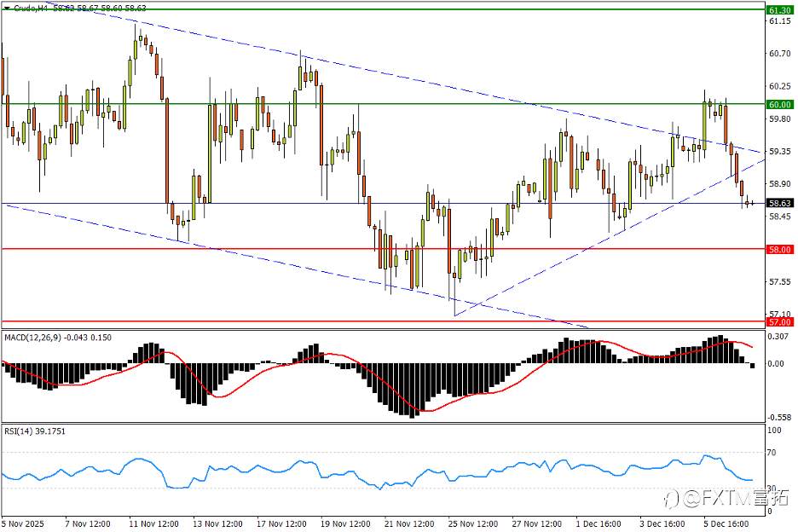
Task: Click the red 58.00 support level label
Action: (780, 250)
